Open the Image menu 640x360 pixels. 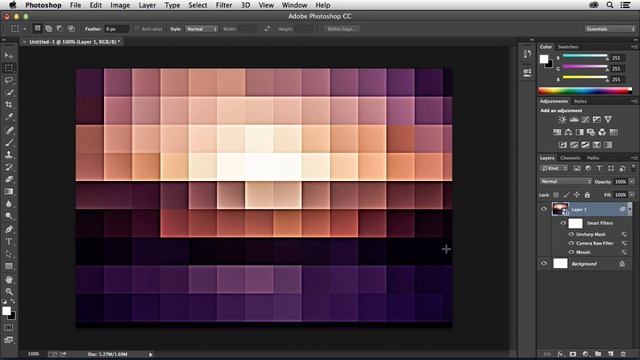click(x=120, y=5)
